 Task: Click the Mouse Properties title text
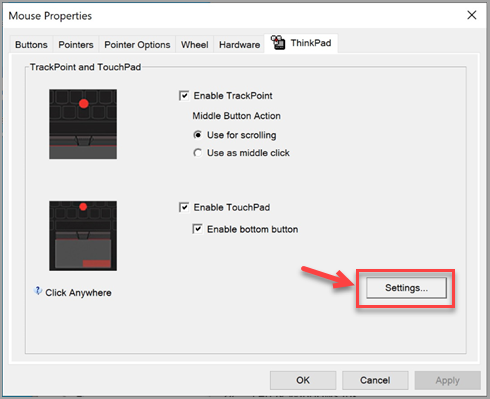tap(50, 16)
